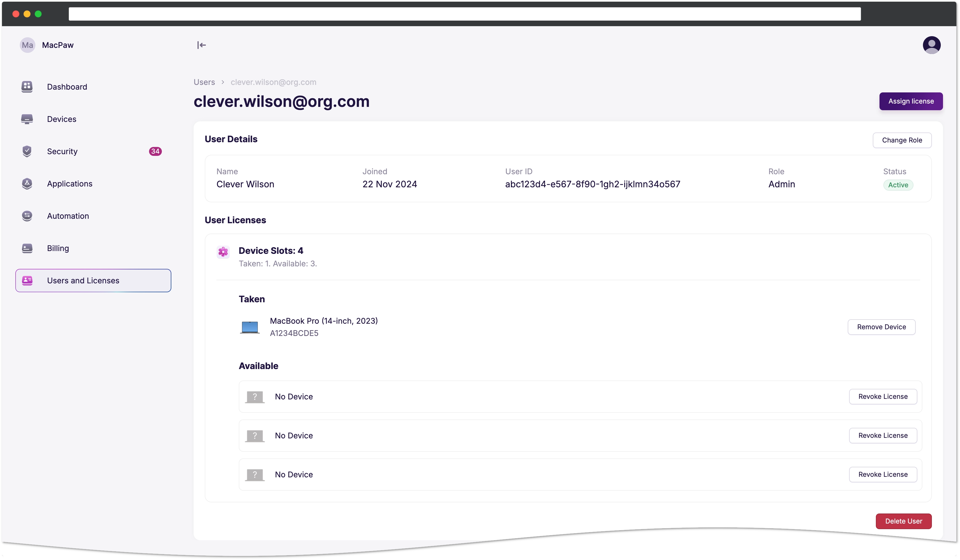Click the Active status badge toggle
The width and height of the screenshot is (960, 560).
[x=897, y=185]
